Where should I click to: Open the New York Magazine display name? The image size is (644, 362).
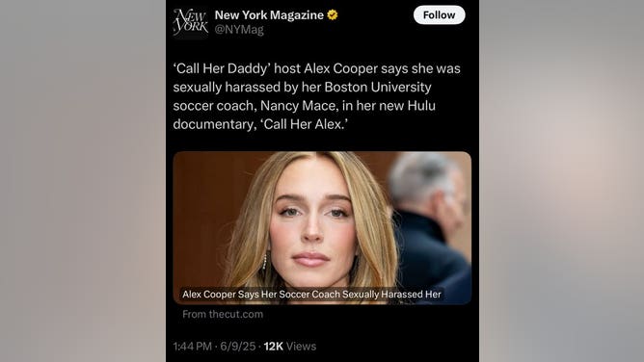click(x=269, y=15)
